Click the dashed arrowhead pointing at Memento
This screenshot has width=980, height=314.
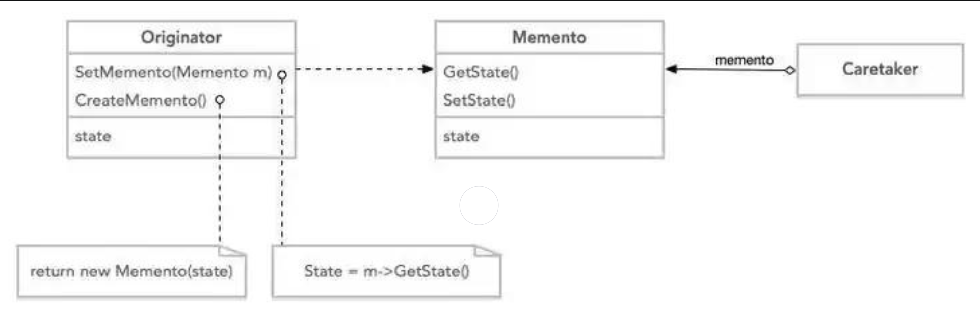[428, 69]
